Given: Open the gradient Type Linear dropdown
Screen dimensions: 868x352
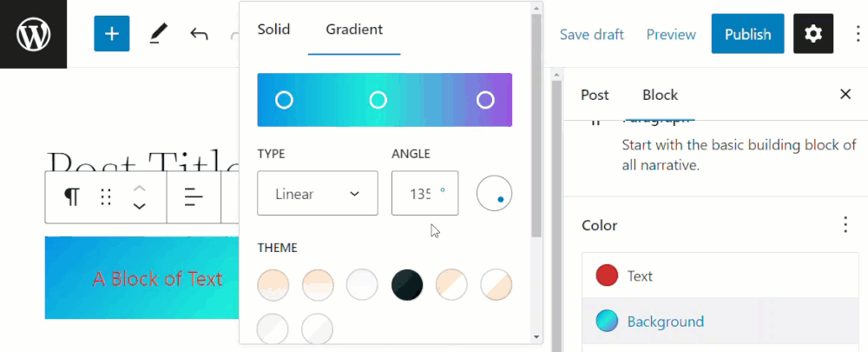Looking at the screenshot, I should click(x=318, y=193).
